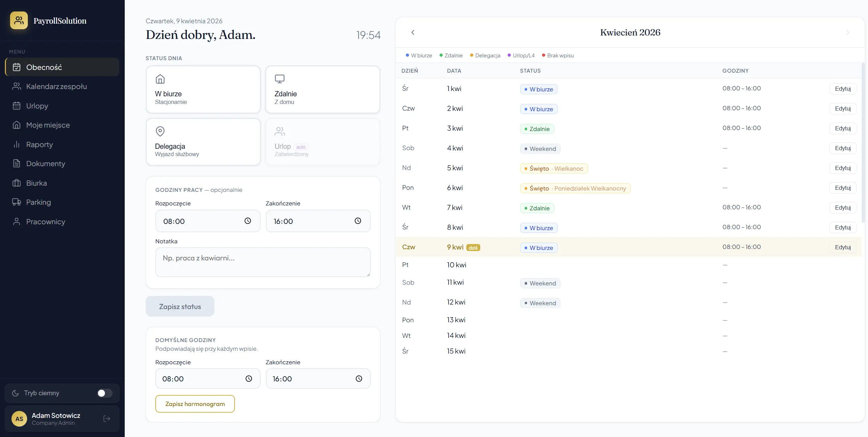Open clock picker in work hours Rozpoczęcie field
868x437 pixels.
click(247, 221)
